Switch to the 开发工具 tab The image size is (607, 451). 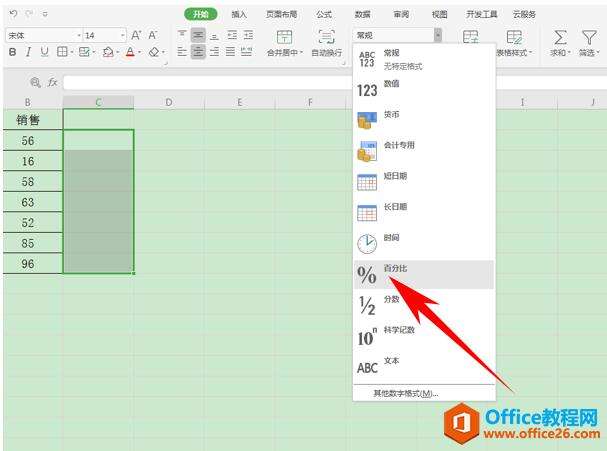[x=482, y=14]
